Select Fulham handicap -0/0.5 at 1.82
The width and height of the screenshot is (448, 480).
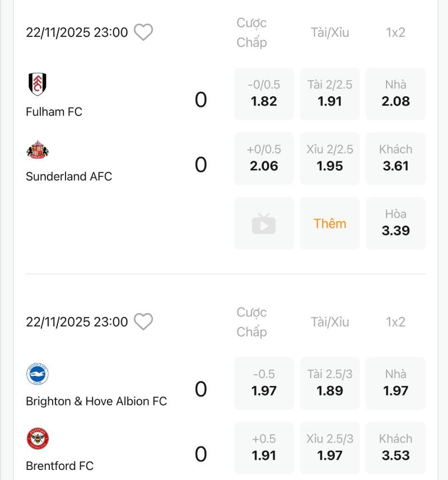click(264, 94)
